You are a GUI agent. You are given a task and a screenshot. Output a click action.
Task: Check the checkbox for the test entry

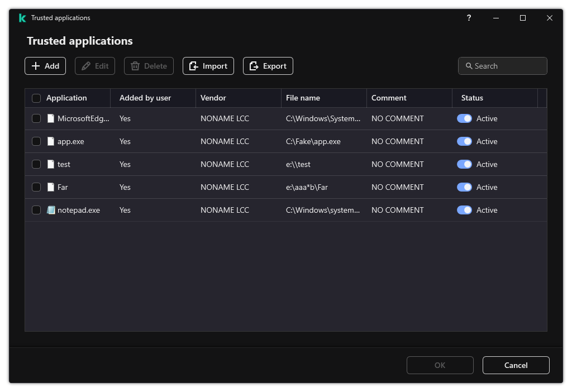(x=36, y=164)
